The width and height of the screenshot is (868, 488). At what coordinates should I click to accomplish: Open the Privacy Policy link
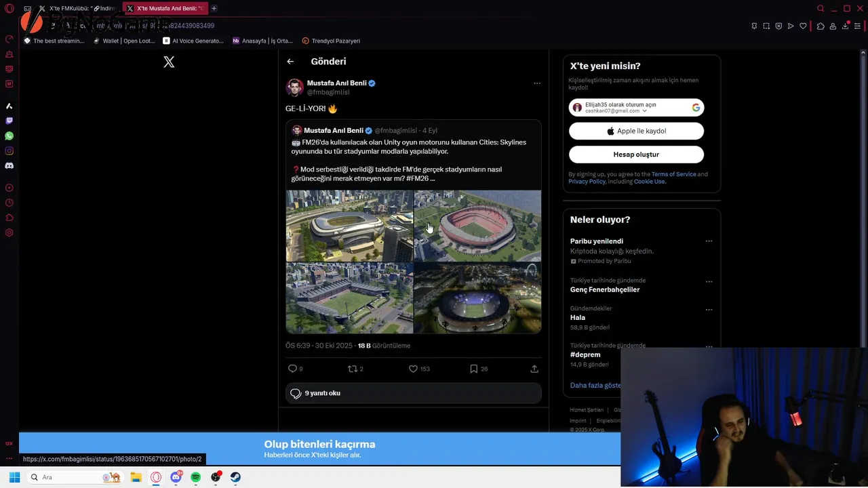pyautogui.click(x=587, y=182)
